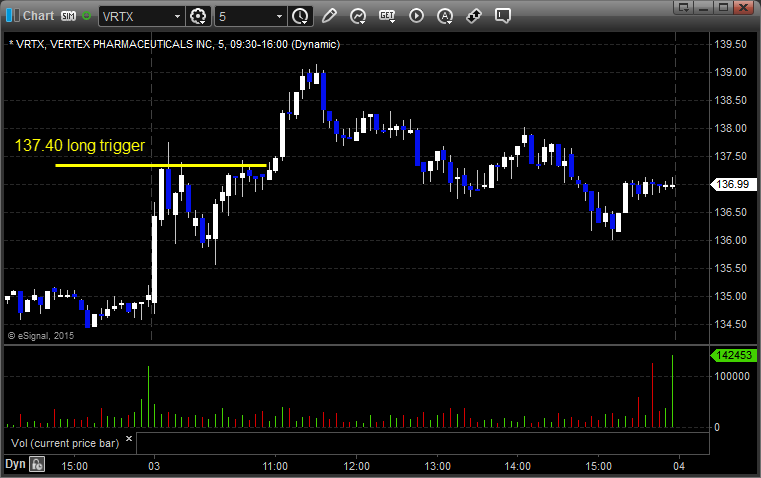Screen dimensions: 761x478
Task: Open the GET tools menu
Action: [387, 16]
